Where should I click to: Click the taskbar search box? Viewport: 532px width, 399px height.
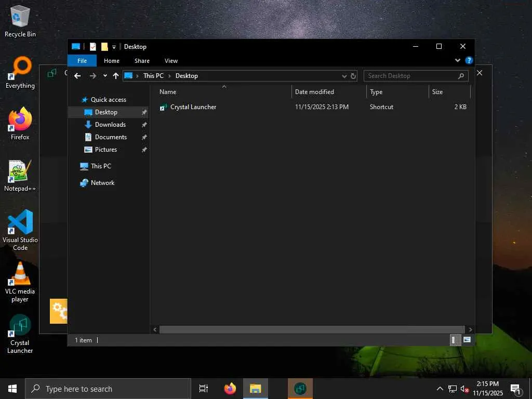click(108, 389)
